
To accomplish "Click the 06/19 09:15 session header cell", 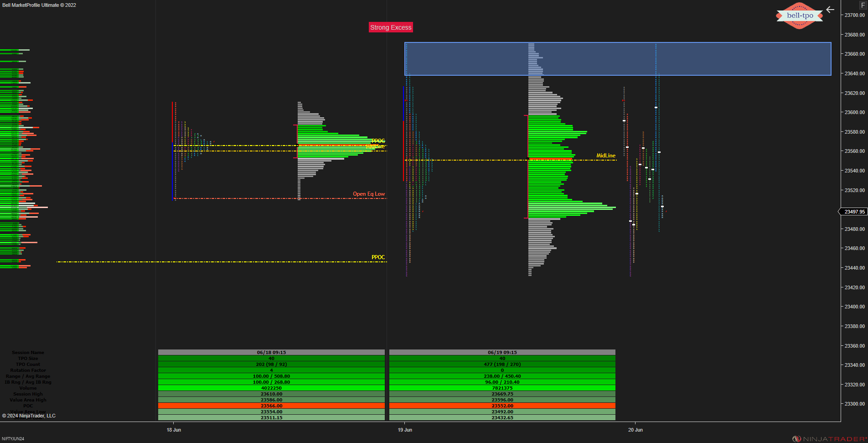I will point(502,352).
